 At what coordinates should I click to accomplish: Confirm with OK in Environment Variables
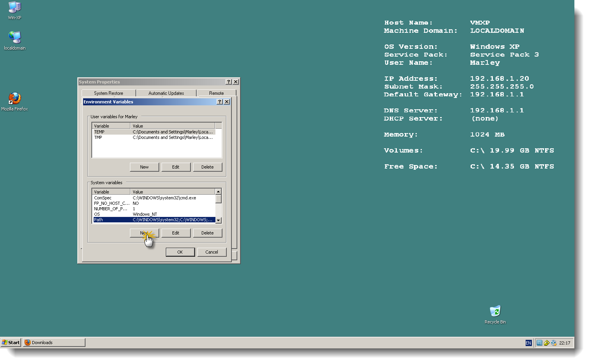point(180,252)
